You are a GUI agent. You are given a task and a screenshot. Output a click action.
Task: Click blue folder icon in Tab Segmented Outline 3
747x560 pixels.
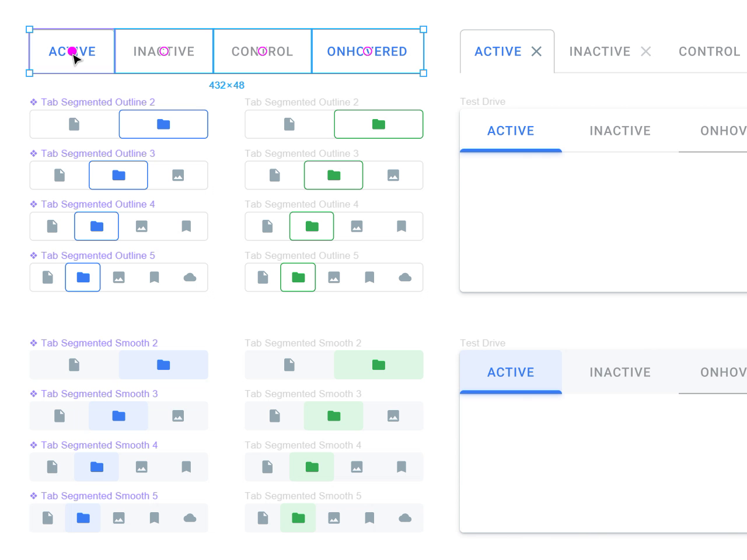[x=118, y=175]
